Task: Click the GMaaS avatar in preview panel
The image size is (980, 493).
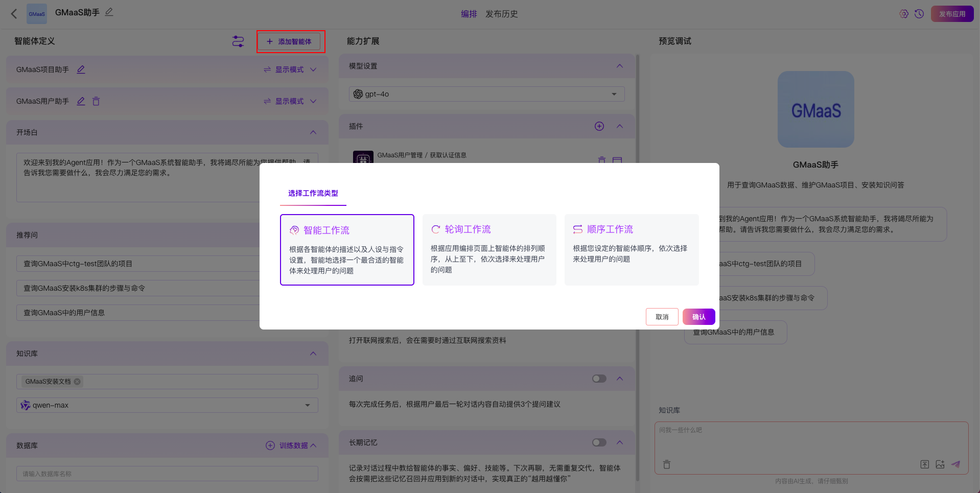Action: pos(816,109)
